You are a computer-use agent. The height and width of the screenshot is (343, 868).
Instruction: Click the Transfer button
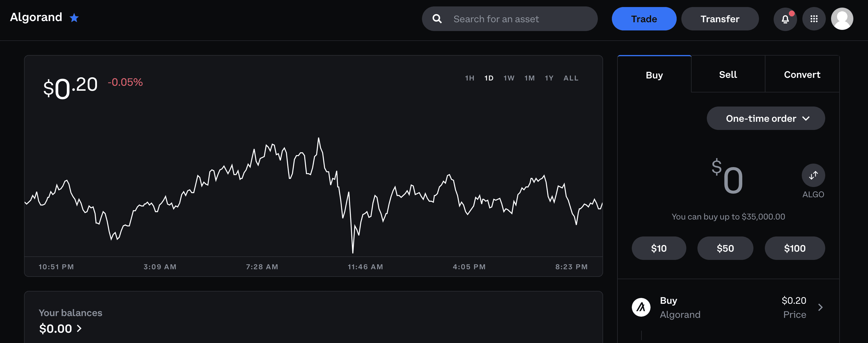tap(720, 19)
